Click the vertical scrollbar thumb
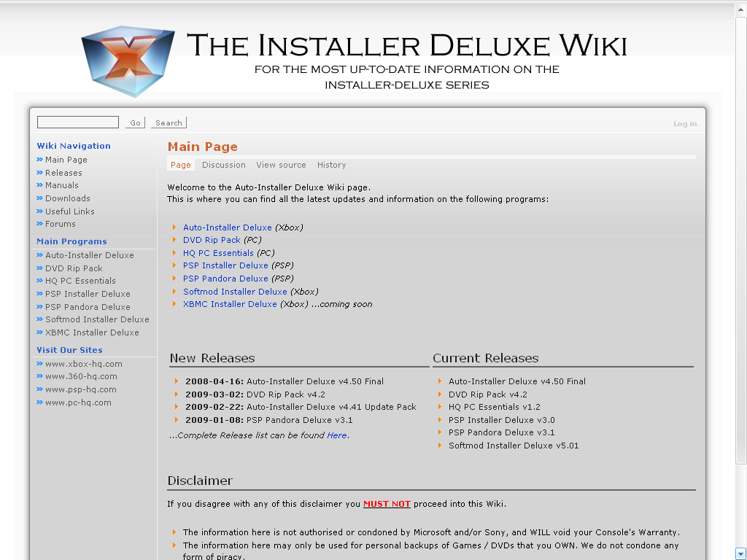Image resolution: width=747 pixels, height=560 pixels. coord(741,239)
